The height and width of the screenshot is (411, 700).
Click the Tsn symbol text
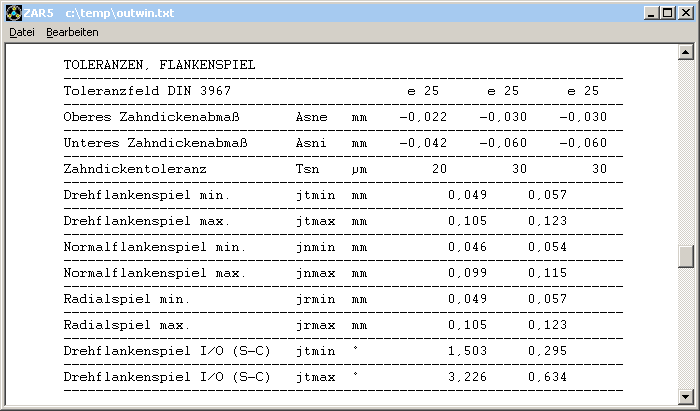306,169
